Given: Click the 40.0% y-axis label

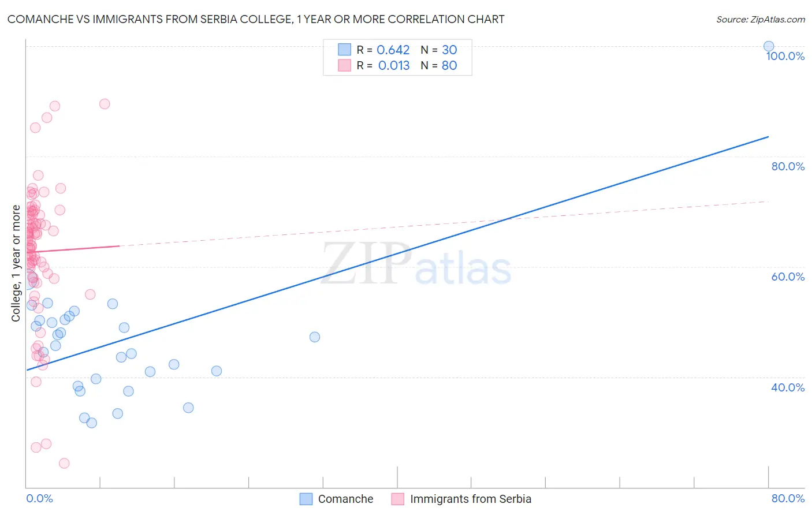Looking at the screenshot, I should pyautogui.click(x=788, y=387).
